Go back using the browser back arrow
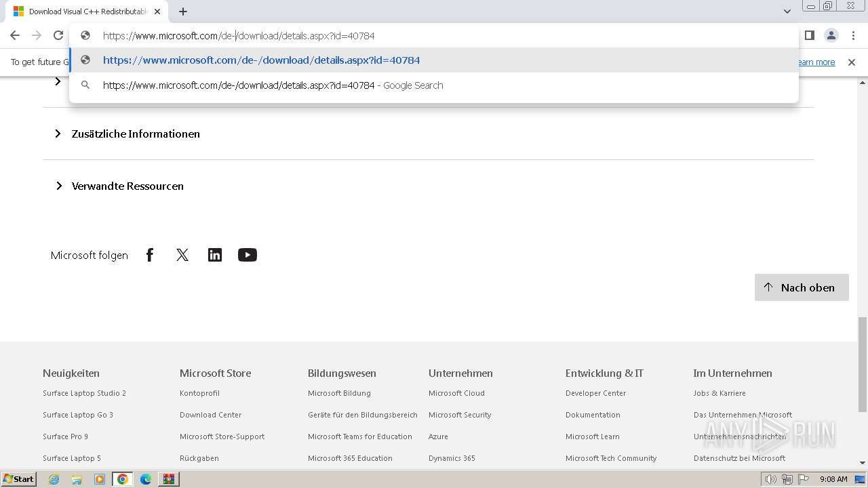Image resolution: width=868 pixels, height=488 pixels. click(x=15, y=35)
